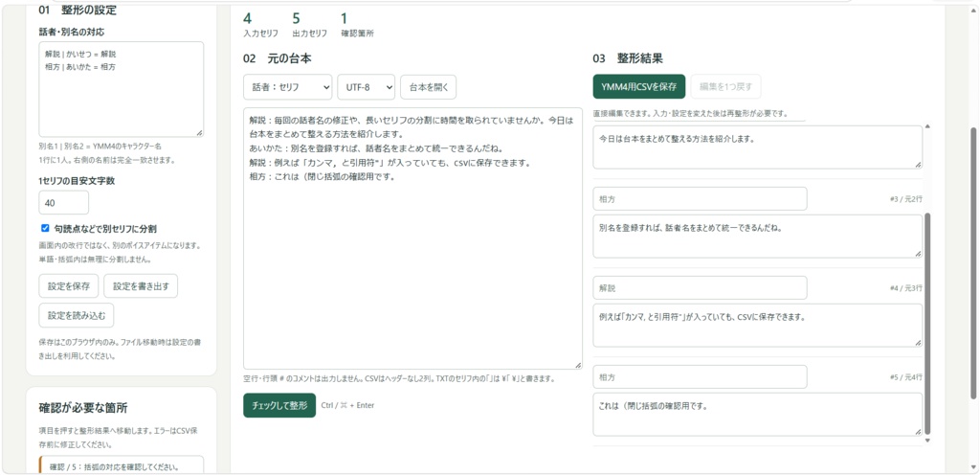980x475 pixels.
Task: Click the up arrow of the results scrollbar
Action: pyautogui.click(x=927, y=126)
